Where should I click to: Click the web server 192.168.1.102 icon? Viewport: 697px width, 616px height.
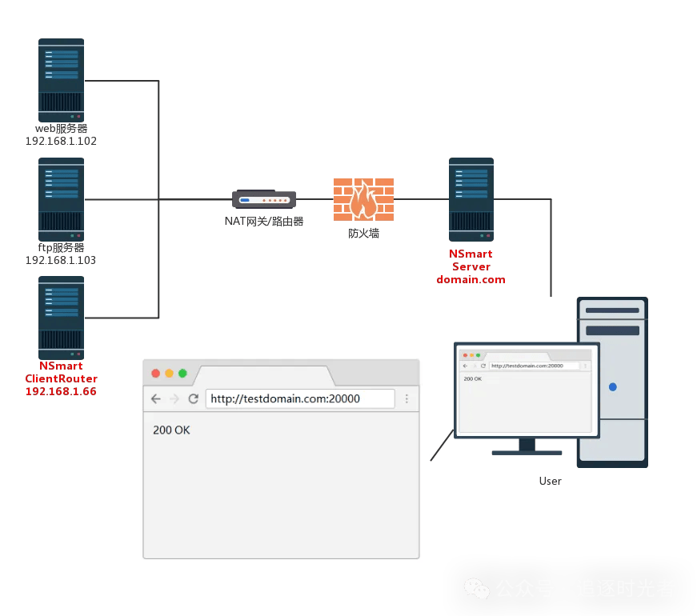point(62,80)
